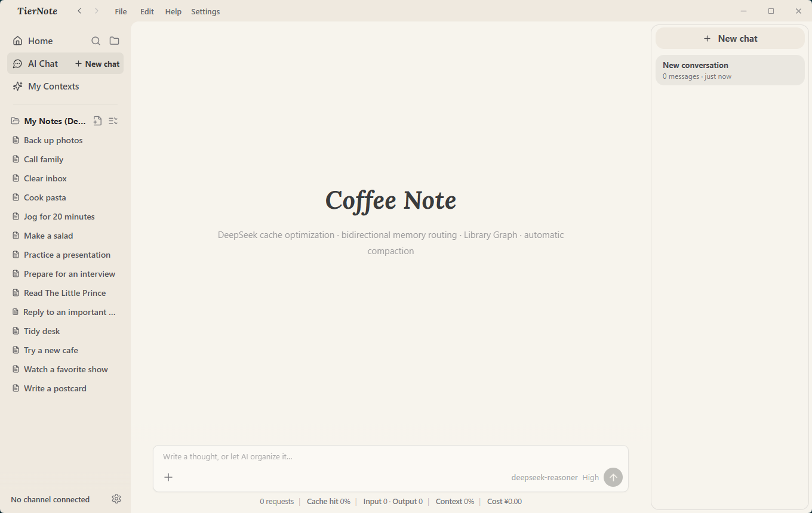The image size is (812, 513).
Task: Go forward with the right chevron
Action: pos(96,11)
